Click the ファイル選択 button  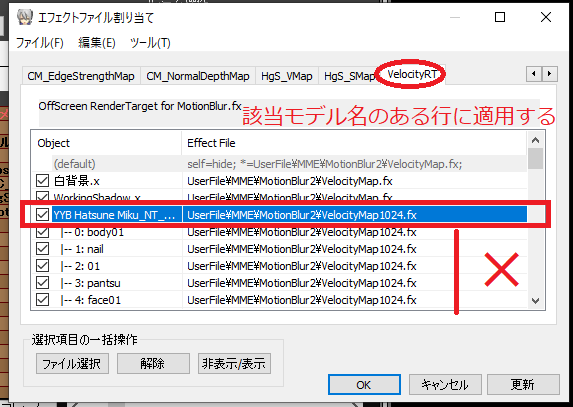72,364
